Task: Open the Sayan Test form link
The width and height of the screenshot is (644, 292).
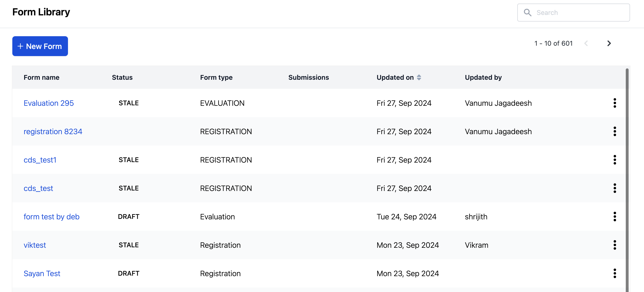Action: click(x=42, y=274)
